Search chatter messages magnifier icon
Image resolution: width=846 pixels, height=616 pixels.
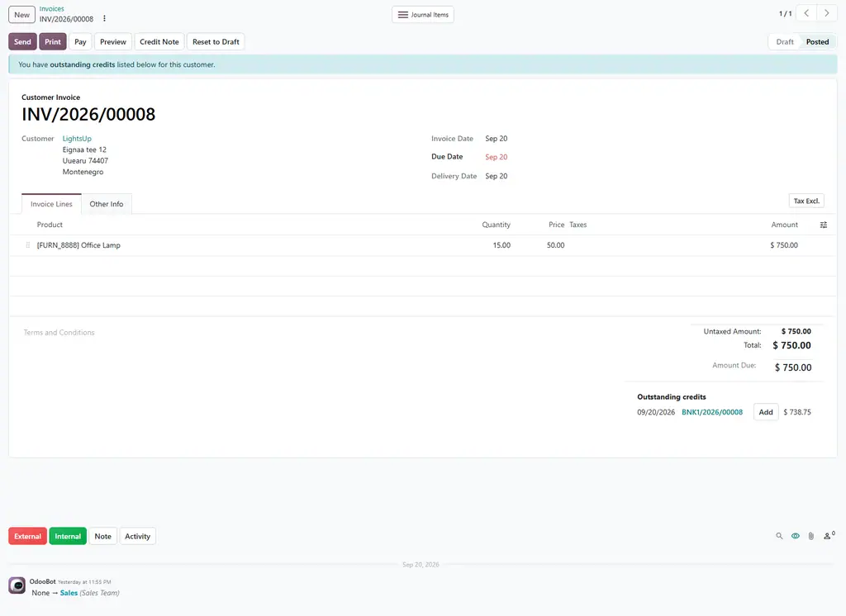(779, 536)
